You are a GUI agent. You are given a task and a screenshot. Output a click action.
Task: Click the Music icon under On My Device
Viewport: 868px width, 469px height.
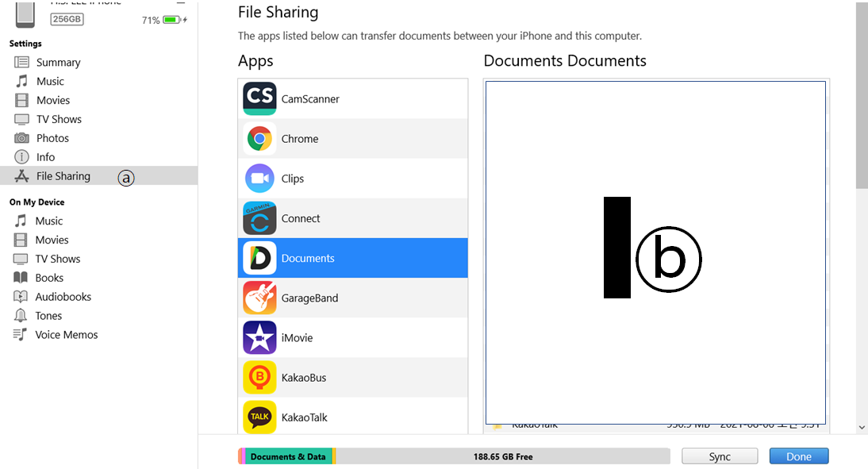tap(21, 221)
